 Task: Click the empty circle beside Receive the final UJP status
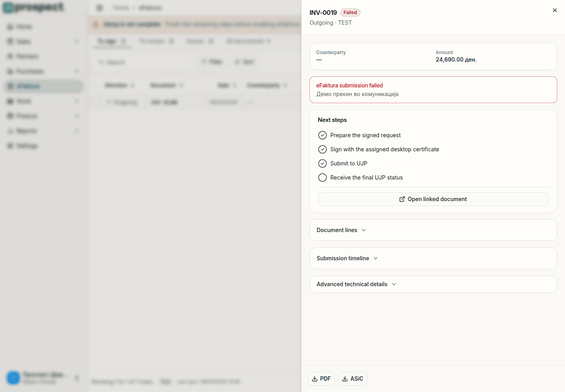323,178
